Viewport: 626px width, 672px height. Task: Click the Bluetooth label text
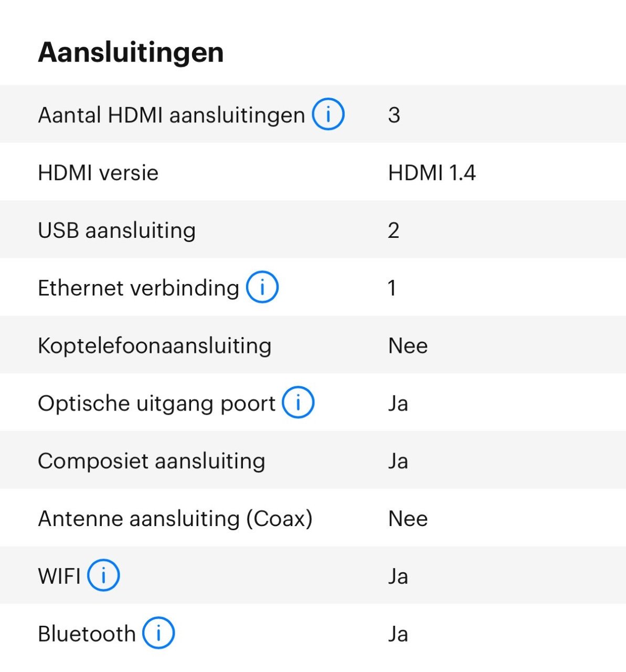[87, 634]
